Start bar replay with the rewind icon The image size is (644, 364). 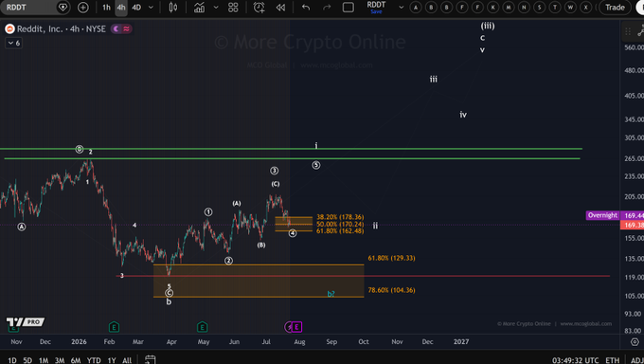click(281, 8)
